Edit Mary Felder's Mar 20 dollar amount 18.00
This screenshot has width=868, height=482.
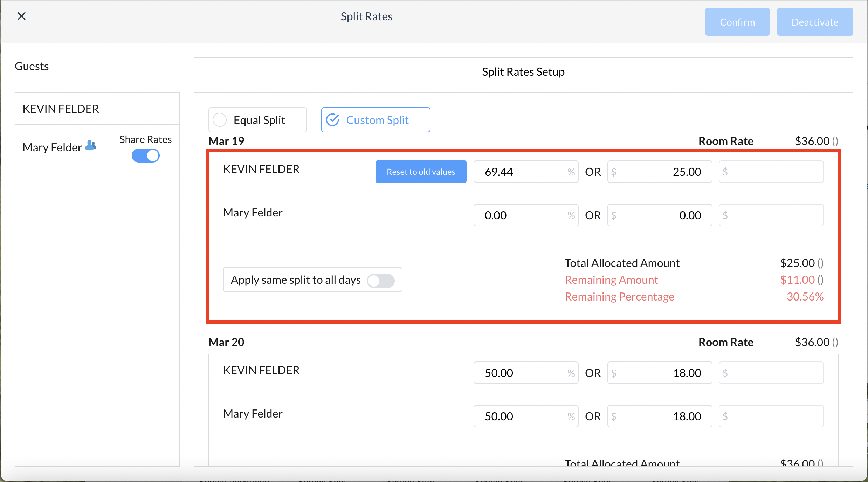tap(660, 416)
